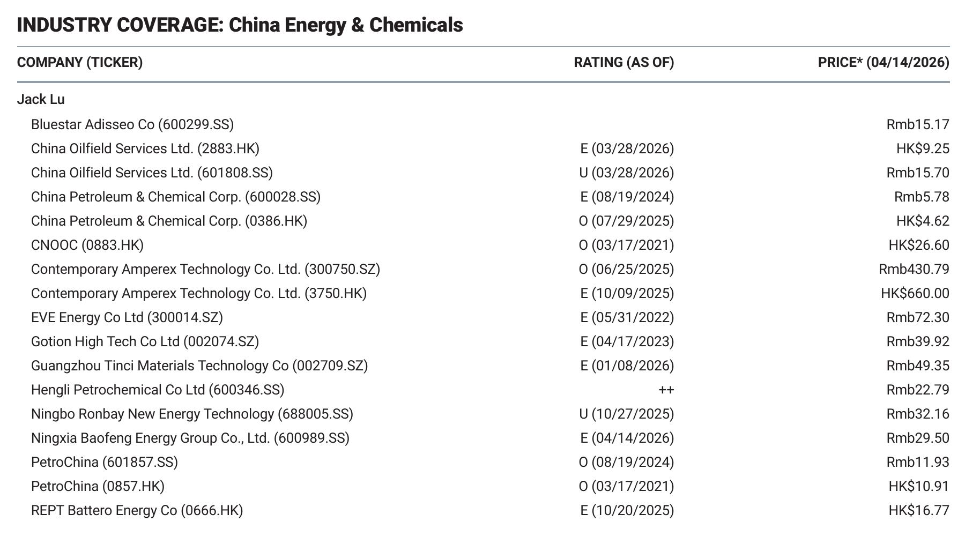Open EVE Energy Co Ltd (300014.SZ)
The image size is (980, 551).
127,317
